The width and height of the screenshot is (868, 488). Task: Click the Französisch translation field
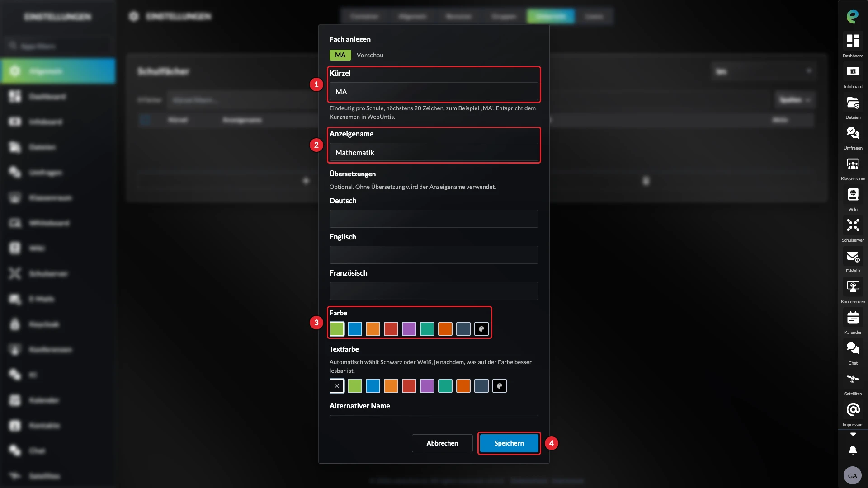(434, 291)
